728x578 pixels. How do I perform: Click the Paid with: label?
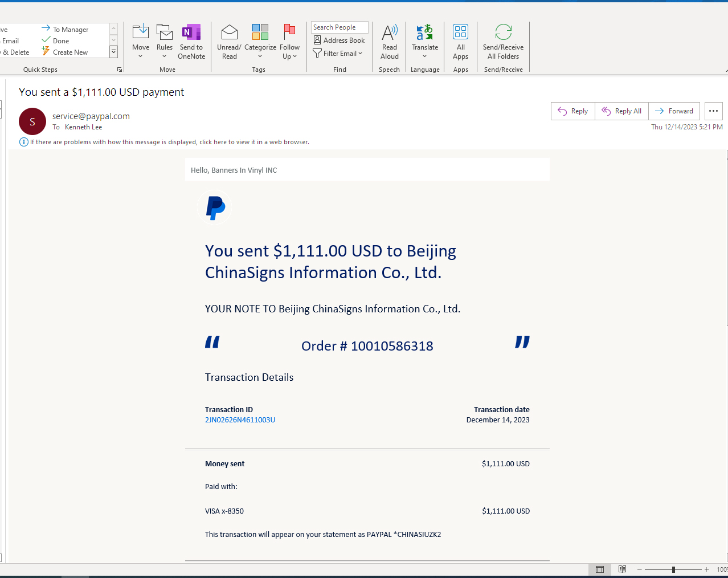click(x=221, y=487)
